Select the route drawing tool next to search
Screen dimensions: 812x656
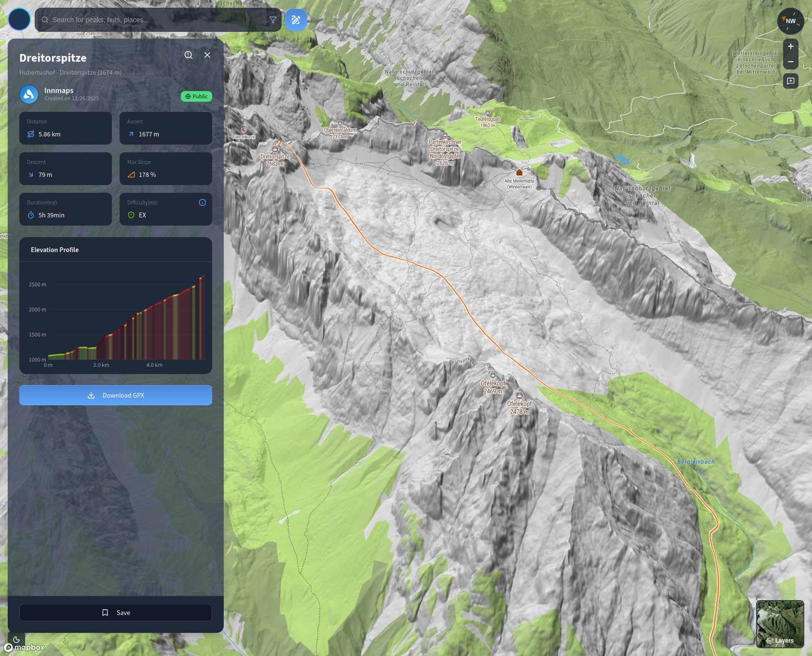(x=296, y=20)
